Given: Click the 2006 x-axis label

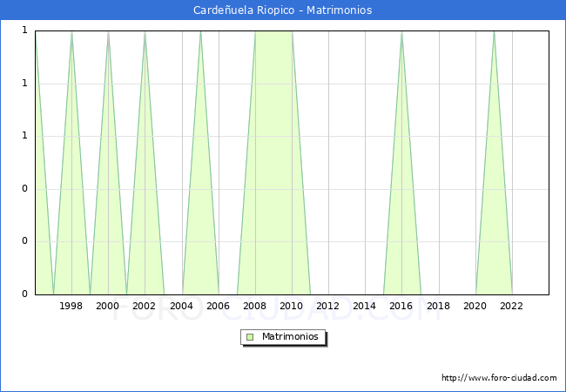Looking at the screenshot, I should pos(218,306).
